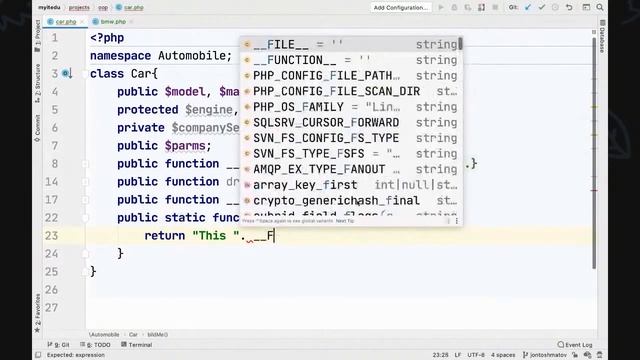Open Search Everywhere magnifier icon
Screen dimensions: 640x360
click(x=600, y=7)
